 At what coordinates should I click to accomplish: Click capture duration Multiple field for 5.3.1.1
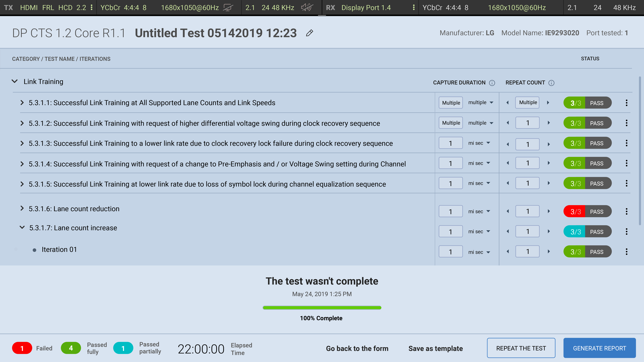coord(451,103)
